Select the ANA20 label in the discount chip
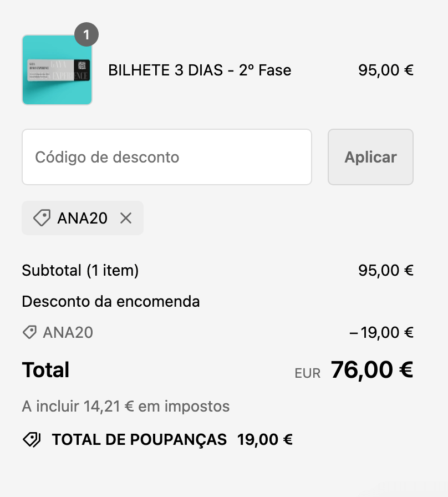The height and width of the screenshot is (497, 448). (82, 218)
